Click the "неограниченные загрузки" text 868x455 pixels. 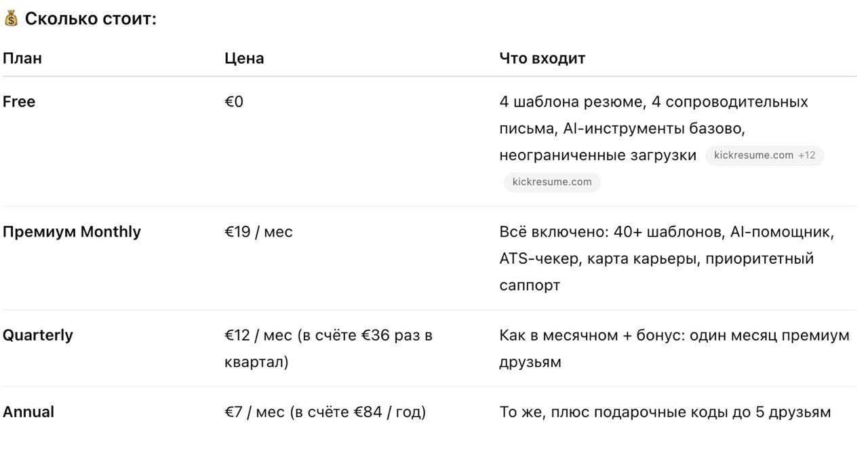tap(597, 155)
